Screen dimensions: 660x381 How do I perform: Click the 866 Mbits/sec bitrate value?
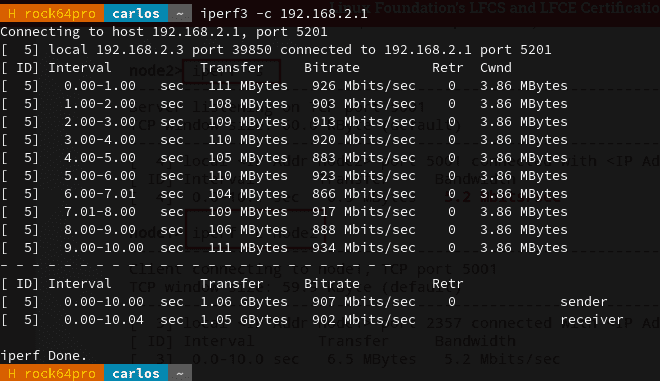pos(364,194)
